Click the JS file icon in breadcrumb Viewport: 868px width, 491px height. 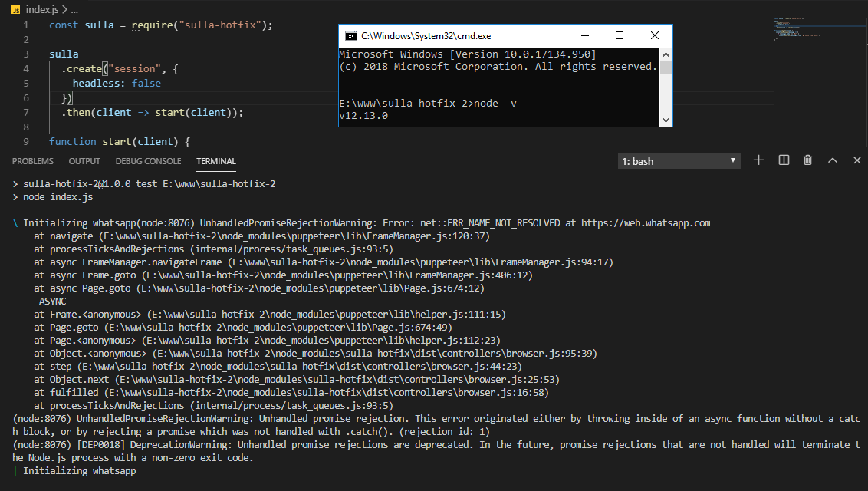[x=15, y=9]
